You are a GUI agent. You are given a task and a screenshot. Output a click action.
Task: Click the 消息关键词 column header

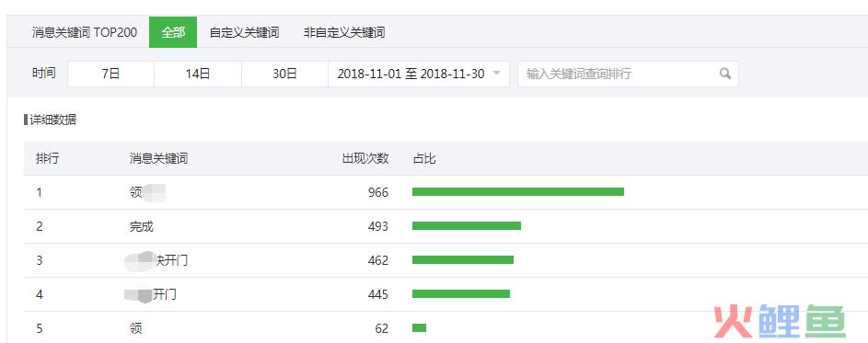pos(158,159)
